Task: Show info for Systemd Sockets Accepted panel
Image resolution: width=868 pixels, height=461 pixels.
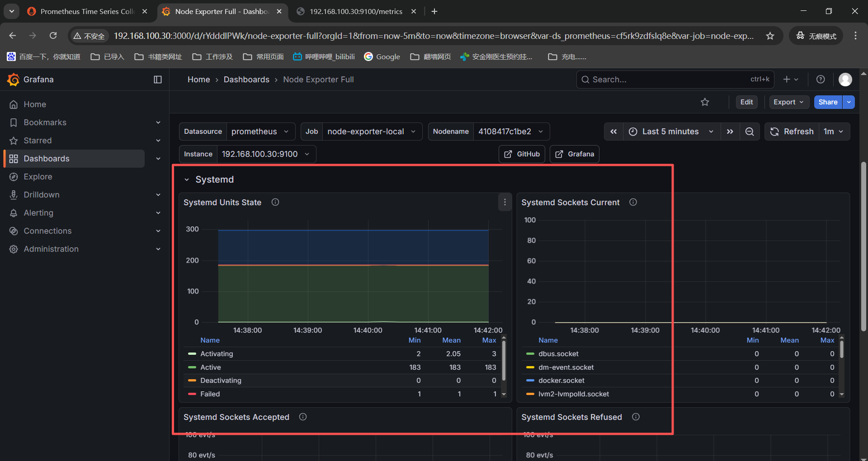Action: 303,417
